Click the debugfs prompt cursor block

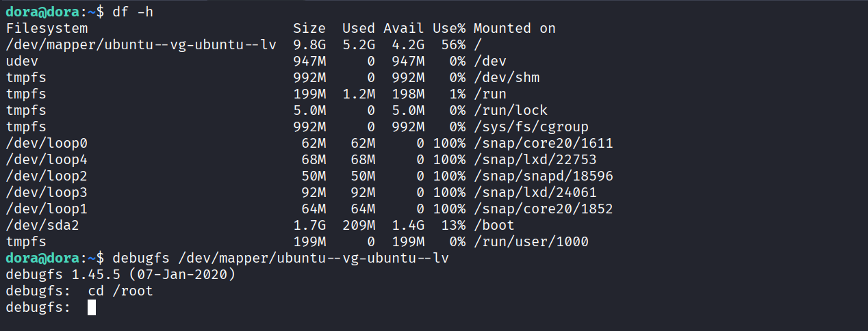pos(92,308)
